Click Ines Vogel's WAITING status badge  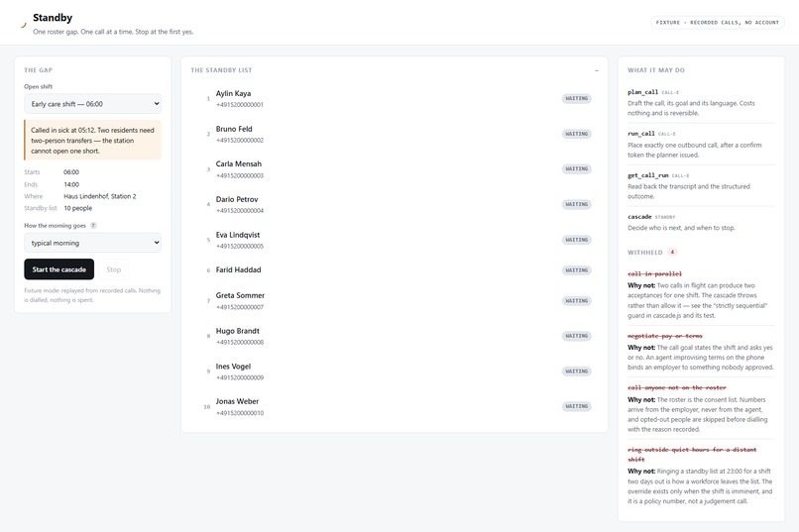(x=576, y=372)
